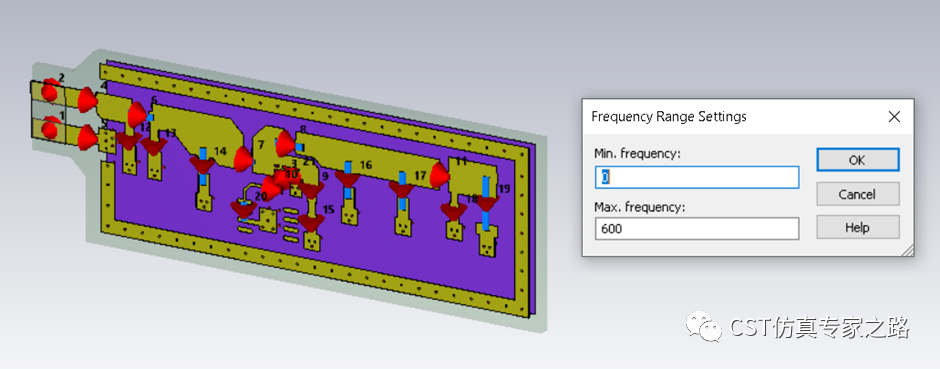This screenshot has width=940, height=369.
Task: Click the Min. frequency input field
Action: (x=697, y=177)
